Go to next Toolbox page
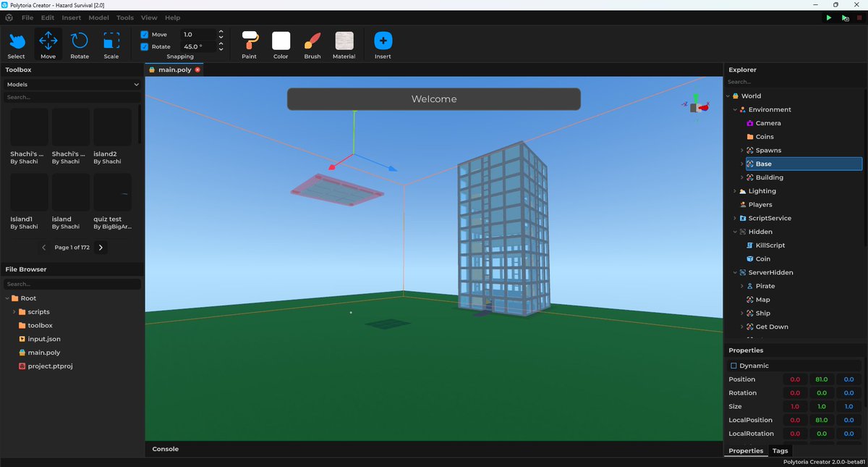 click(x=101, y=248)
